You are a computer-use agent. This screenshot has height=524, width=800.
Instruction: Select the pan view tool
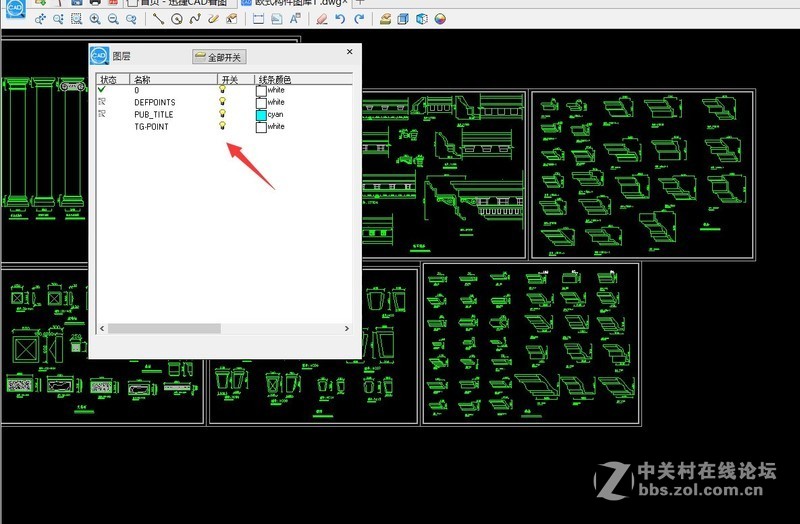[x=40, y=19]
